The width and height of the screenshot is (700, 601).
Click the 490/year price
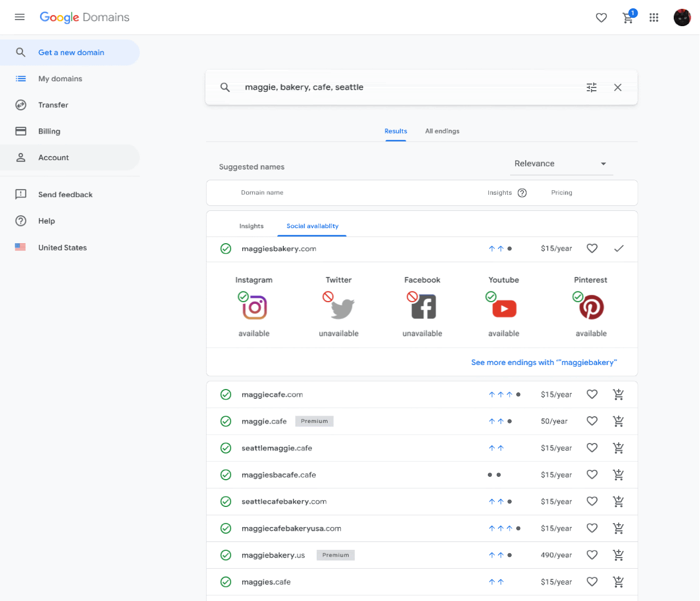click(556, 555)
